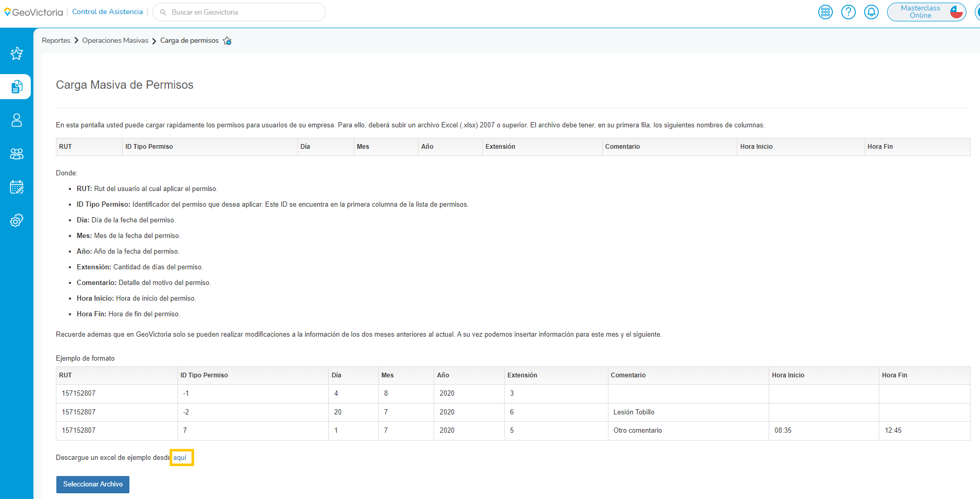Click the GeoVictoria logo
This screenshot has height=499, width=980.
(34, 12)
